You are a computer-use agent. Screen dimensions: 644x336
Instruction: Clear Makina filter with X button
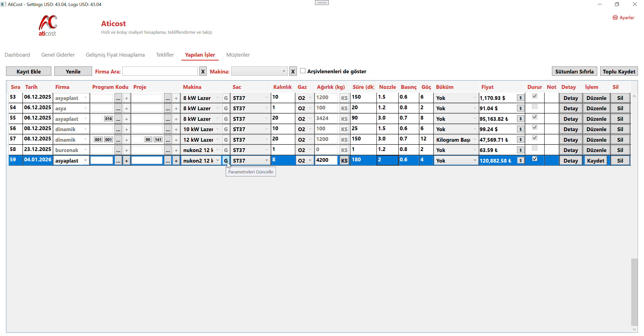[x=293, y=72]
